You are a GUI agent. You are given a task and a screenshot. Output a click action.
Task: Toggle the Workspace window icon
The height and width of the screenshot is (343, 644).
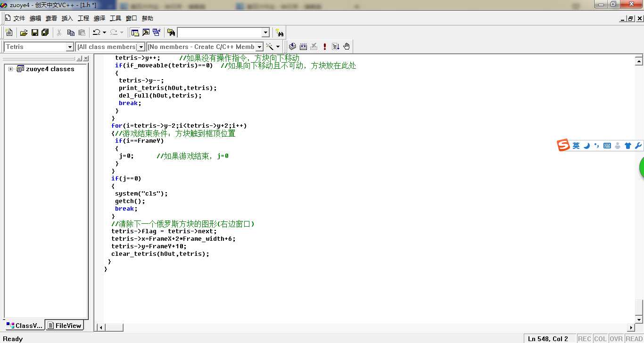(135, 33)
